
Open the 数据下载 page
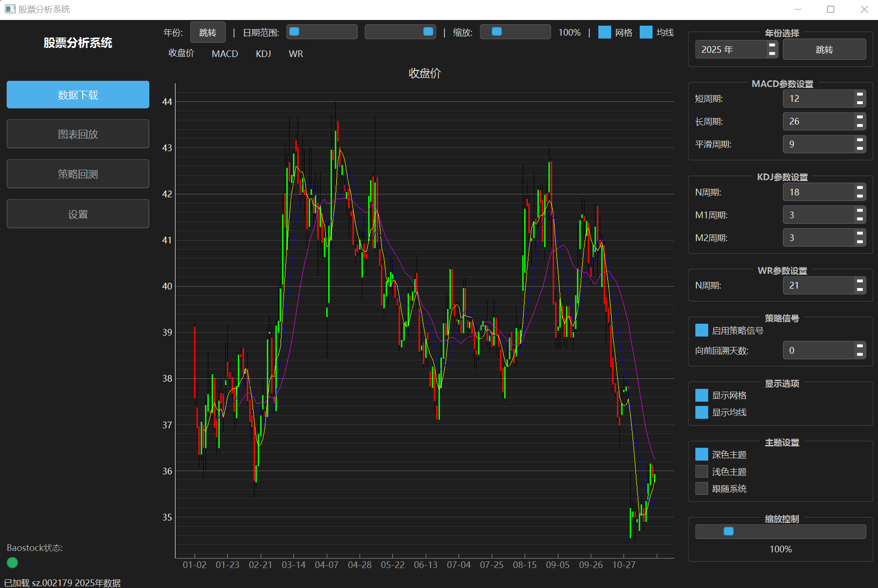(78, 95)
